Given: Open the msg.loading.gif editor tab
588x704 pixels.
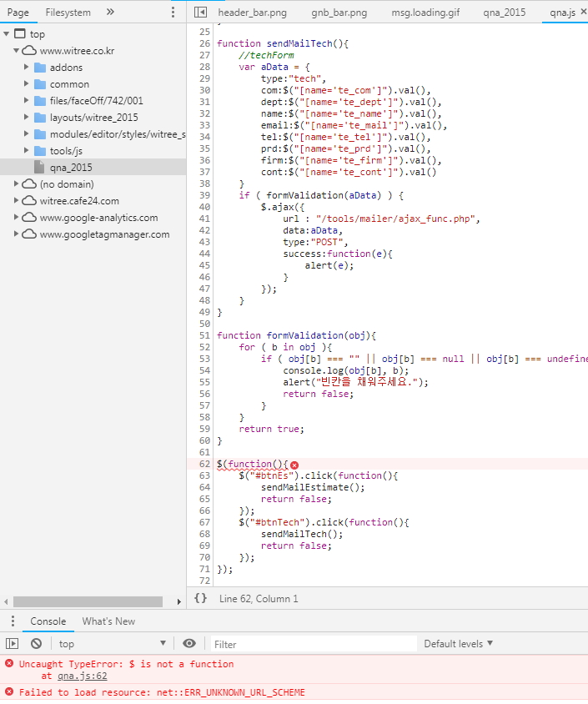Looking at the screenshot, I should click(x=425, y=13).
